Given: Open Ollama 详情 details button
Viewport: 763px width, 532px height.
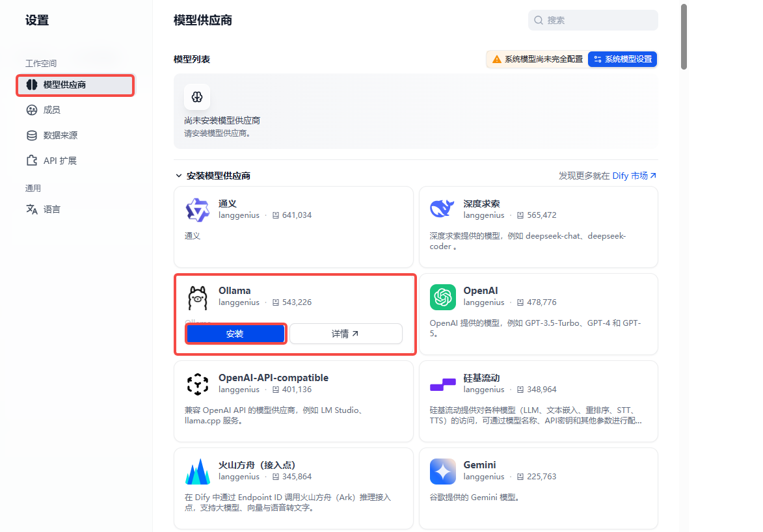Looking at the screenshot, I should [346, 334].
